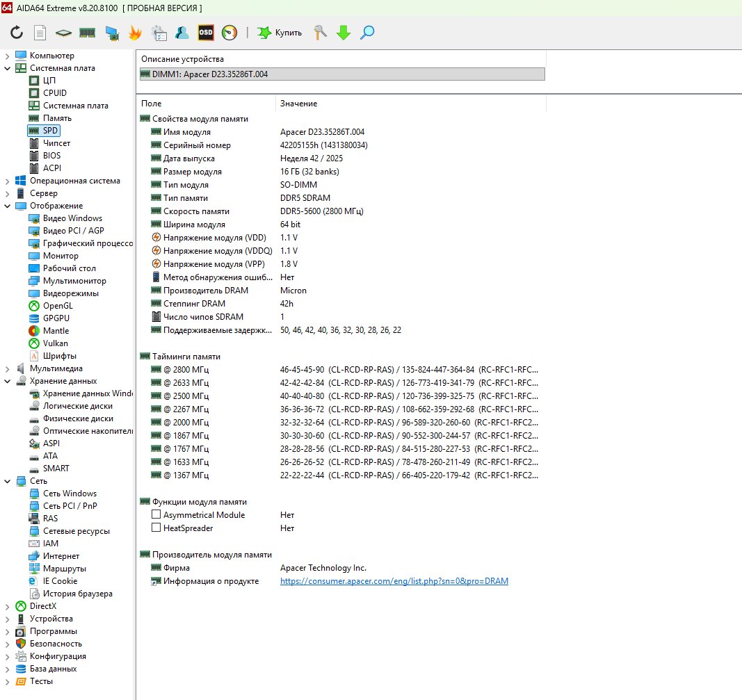Expand the Программы tree node
The height and width of the screenshot is (700, 742).
pyautogui.click(x=7, y=631)
